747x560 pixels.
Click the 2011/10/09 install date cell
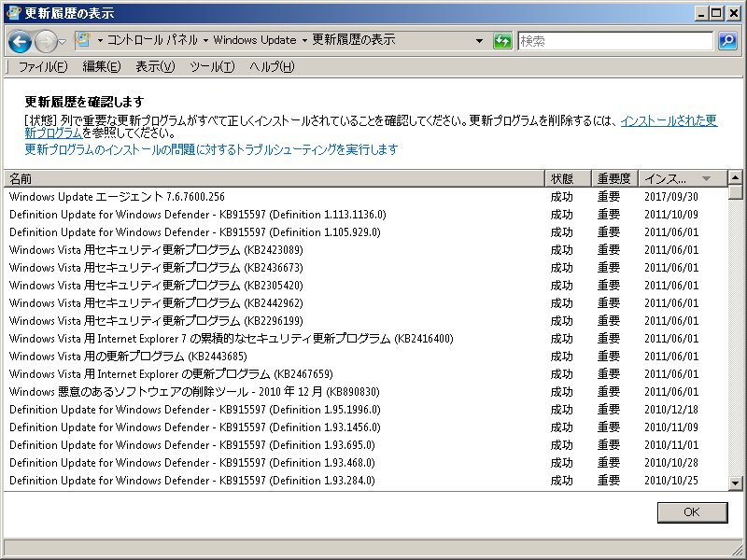tap(671, 215)
